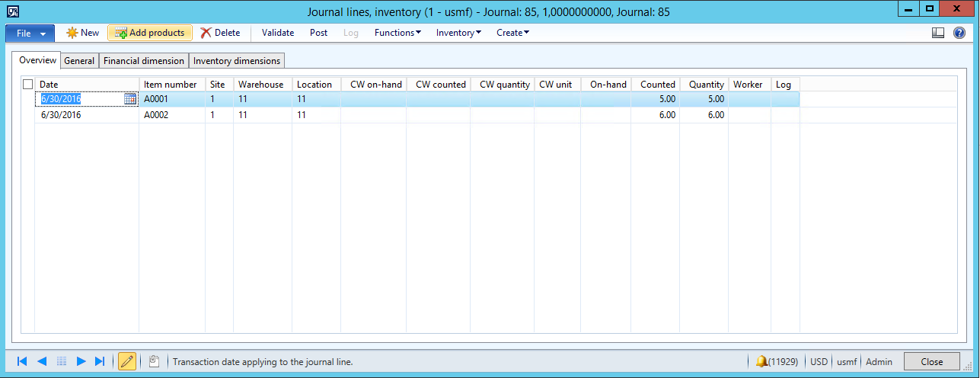Open document handling attachments icon
The height and width of the screenshot is (378, 980).
pyautogui.click(x=154, y=361)
